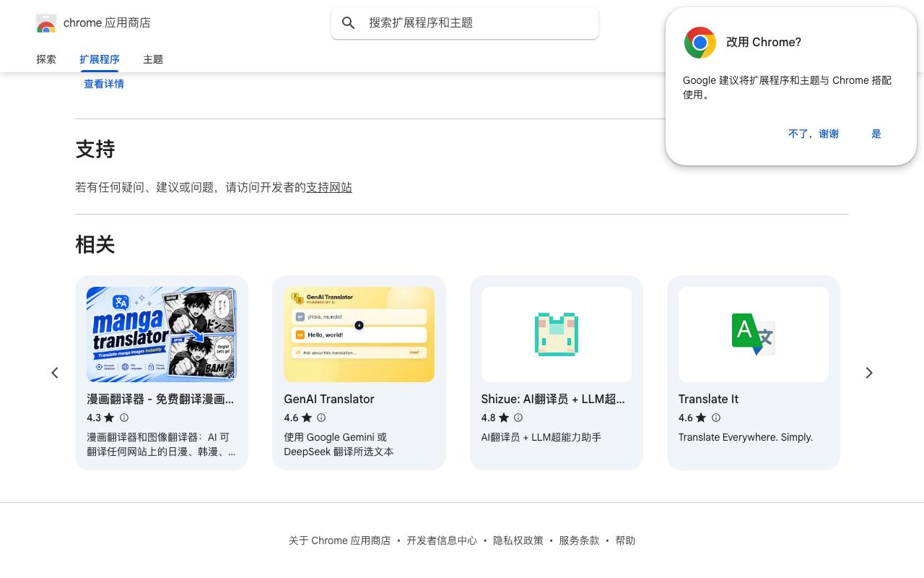
Task: Visit the developer's 支持网站 link
Action: pyautogui.click(x=329, y=187)
